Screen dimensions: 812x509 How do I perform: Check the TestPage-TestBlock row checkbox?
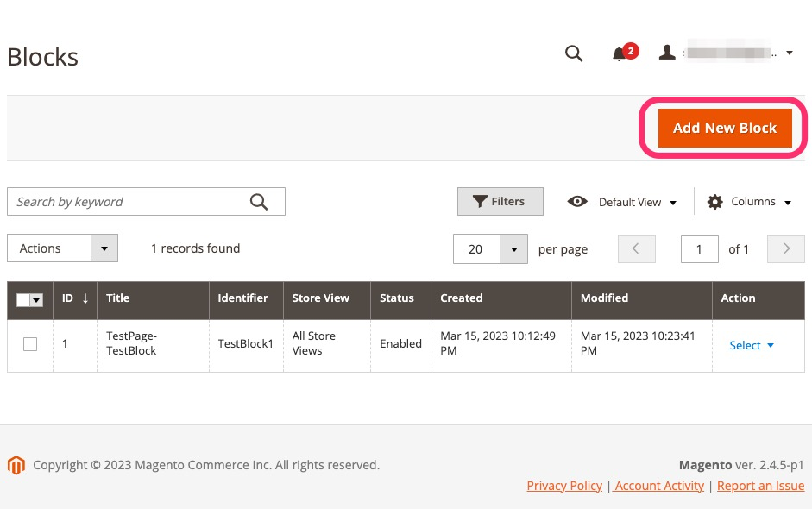pyautogui.click(x=30, y=343)
